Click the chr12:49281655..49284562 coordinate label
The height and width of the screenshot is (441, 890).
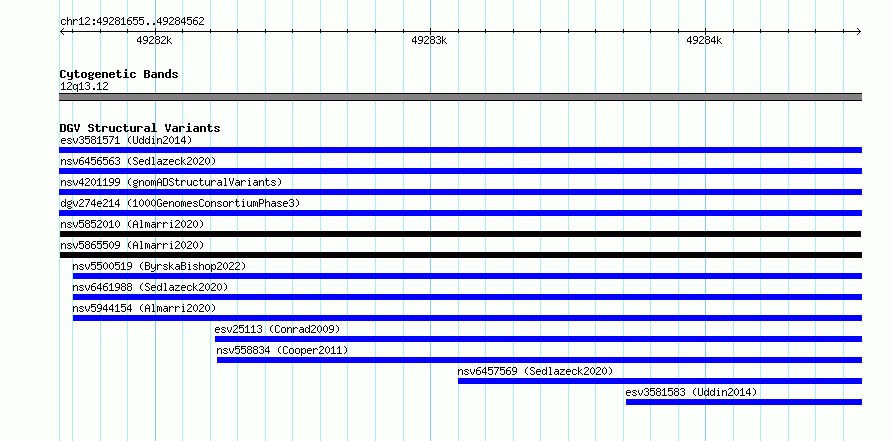[x=132, y=22]
